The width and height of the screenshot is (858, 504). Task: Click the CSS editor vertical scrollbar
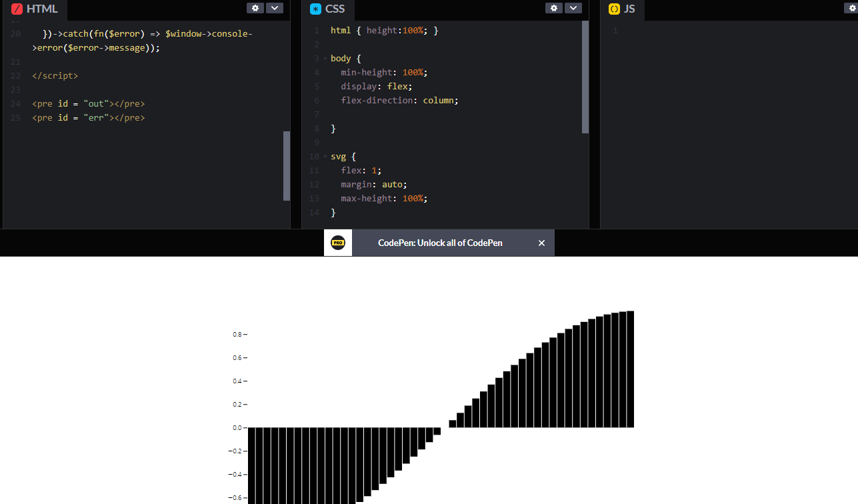(x=585, y=77)
